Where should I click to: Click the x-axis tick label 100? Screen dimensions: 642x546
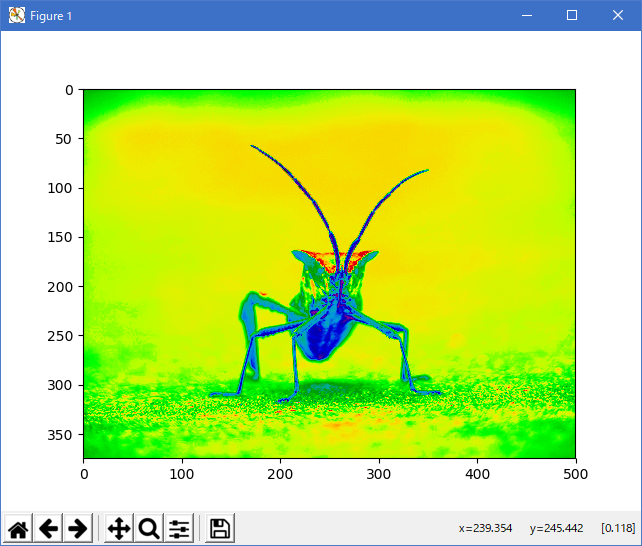[182, 474]
